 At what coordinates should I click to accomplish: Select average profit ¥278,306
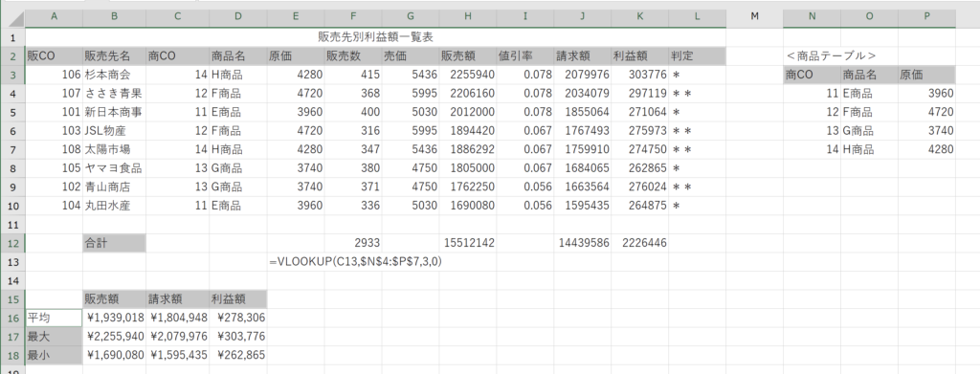point(238,318)
